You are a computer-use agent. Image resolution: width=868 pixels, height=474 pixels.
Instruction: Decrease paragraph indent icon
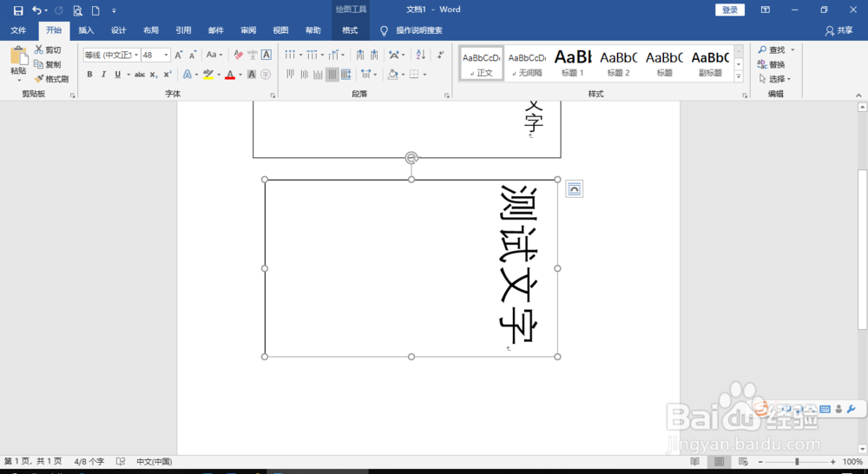(x=360, y=55)
